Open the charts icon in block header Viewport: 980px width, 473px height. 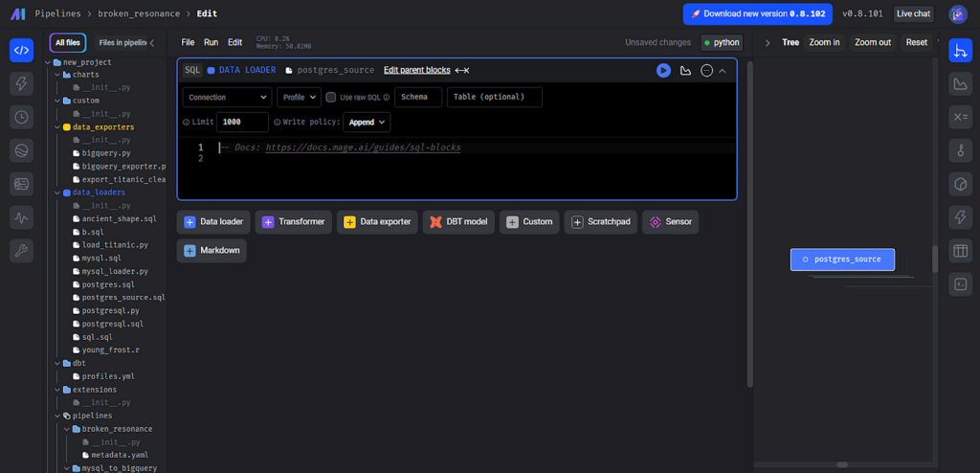coord(685,70)
